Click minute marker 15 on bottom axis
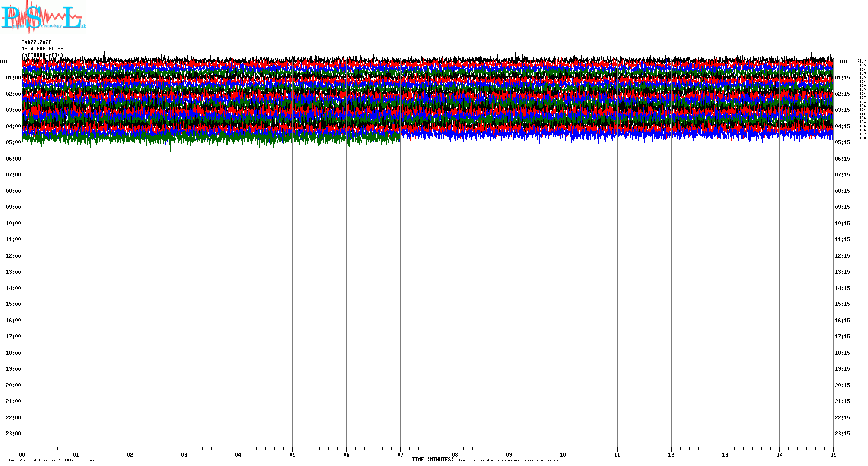The height and width of the screenshot is (466, 868). [x=833, y=454]
